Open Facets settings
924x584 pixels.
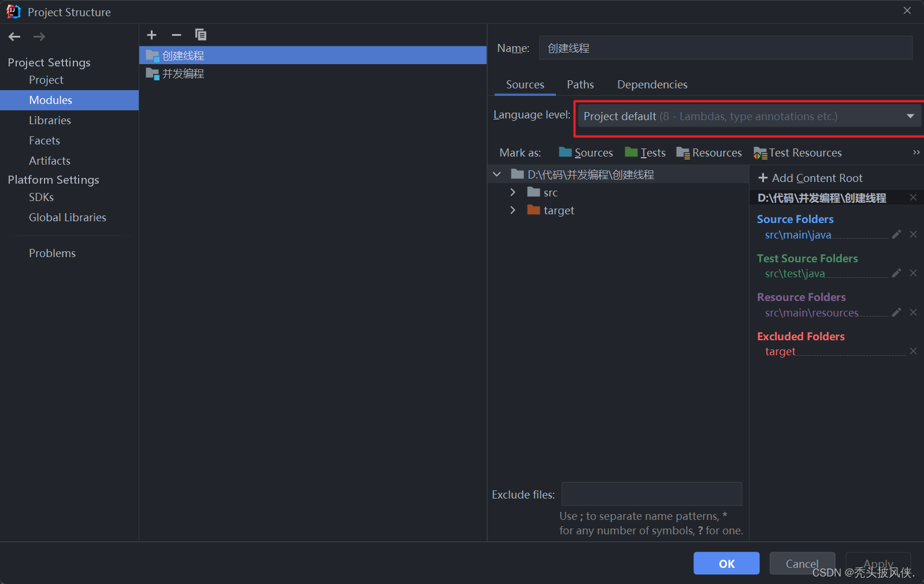pyautogui.click(x=44, y=140)
